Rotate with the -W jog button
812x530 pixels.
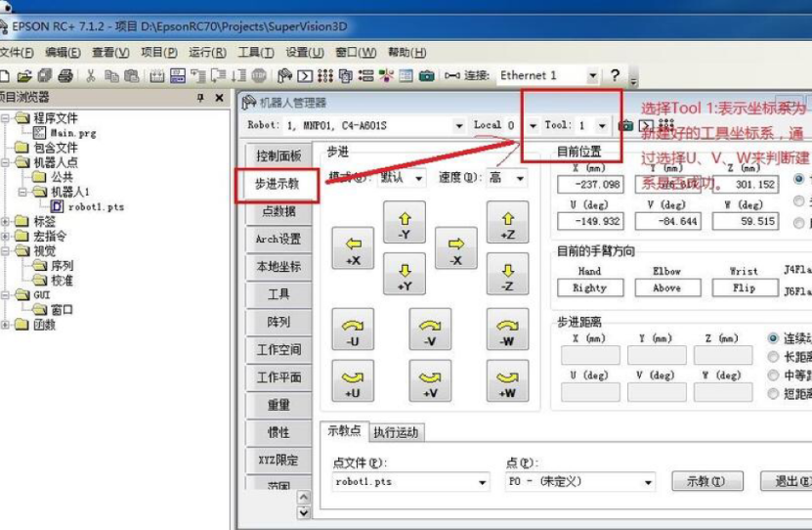pos(507,330)
